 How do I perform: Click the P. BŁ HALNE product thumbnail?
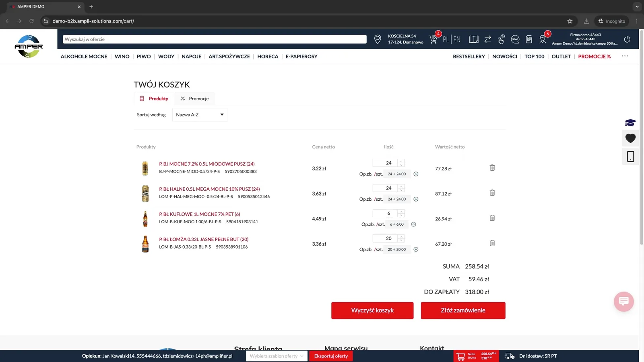tap(145, 193)
